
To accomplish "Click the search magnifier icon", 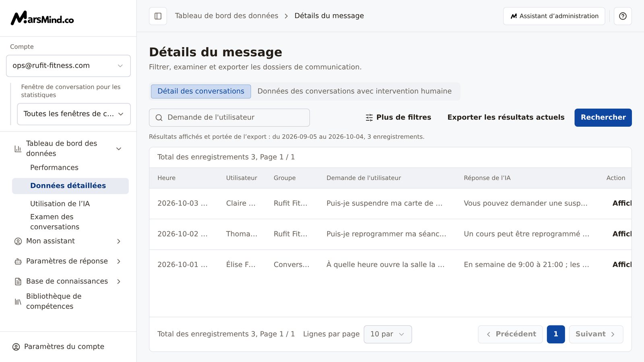I will pyautogui.click(x=159, y=117).
